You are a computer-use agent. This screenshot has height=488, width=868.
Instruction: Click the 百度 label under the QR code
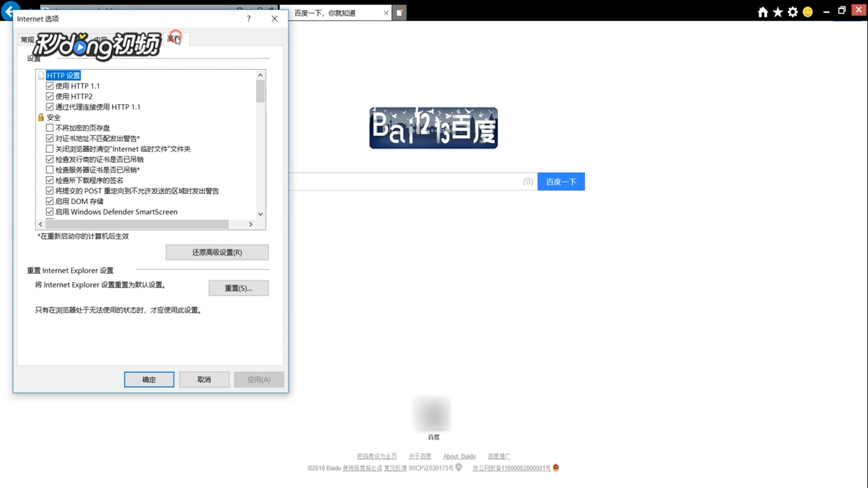point(433,437)
